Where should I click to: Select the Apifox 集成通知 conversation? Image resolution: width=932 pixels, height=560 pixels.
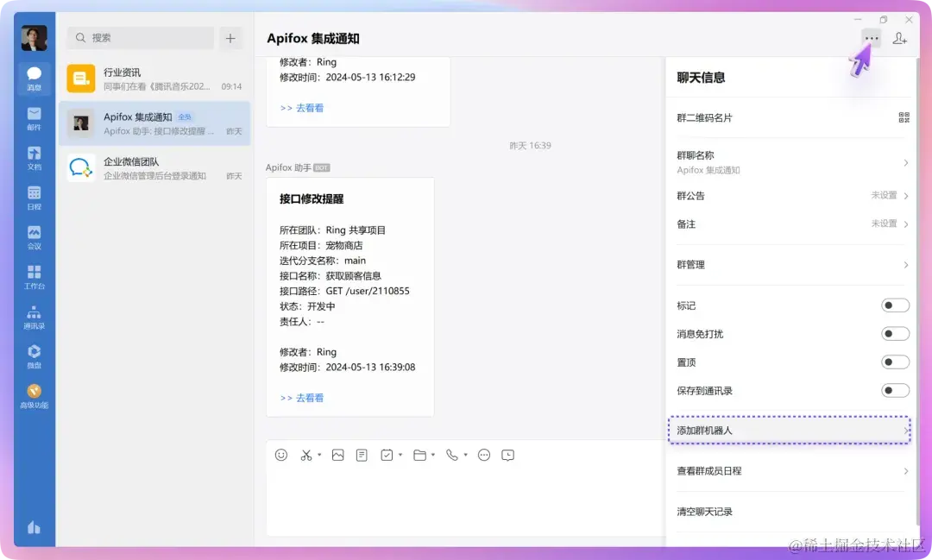pyautogui.click(x=154, y=123)
